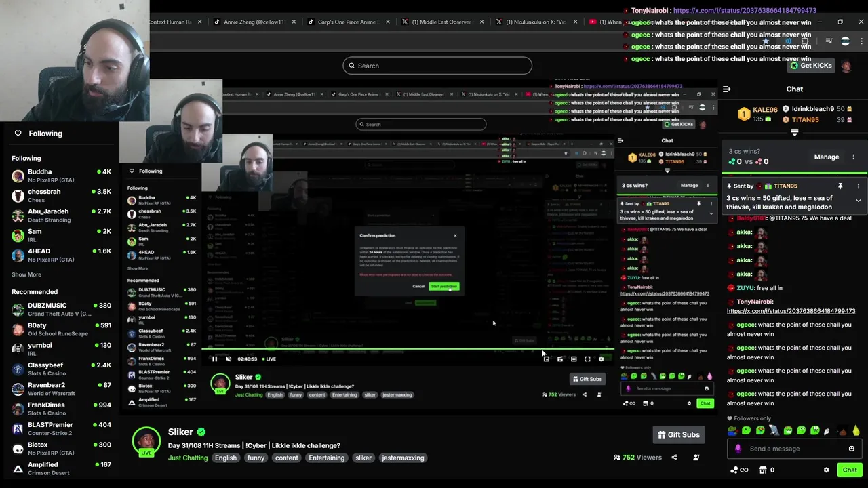Select the funny tag
This screenshot has height=488, width=868.
tap(256, 457)
